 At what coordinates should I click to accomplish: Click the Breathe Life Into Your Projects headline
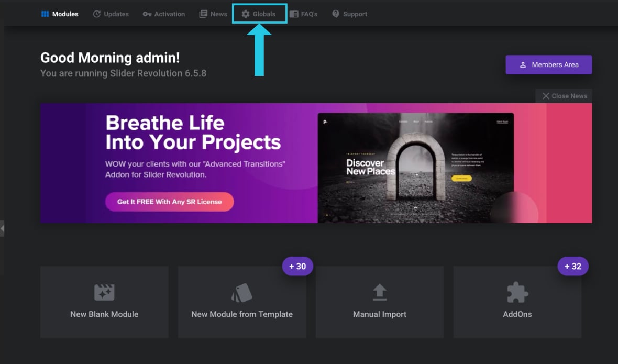(x=193, y=133)
